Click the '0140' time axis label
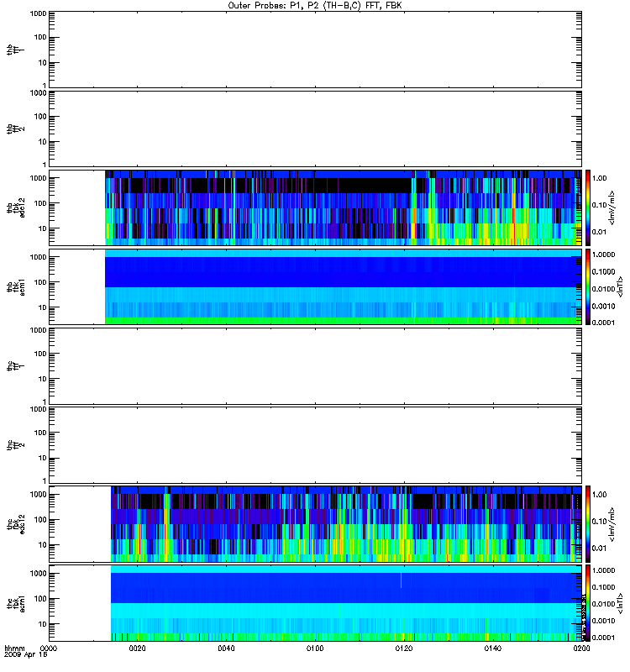The width and height of the screenshot is (630, 672). pos(493,648)
